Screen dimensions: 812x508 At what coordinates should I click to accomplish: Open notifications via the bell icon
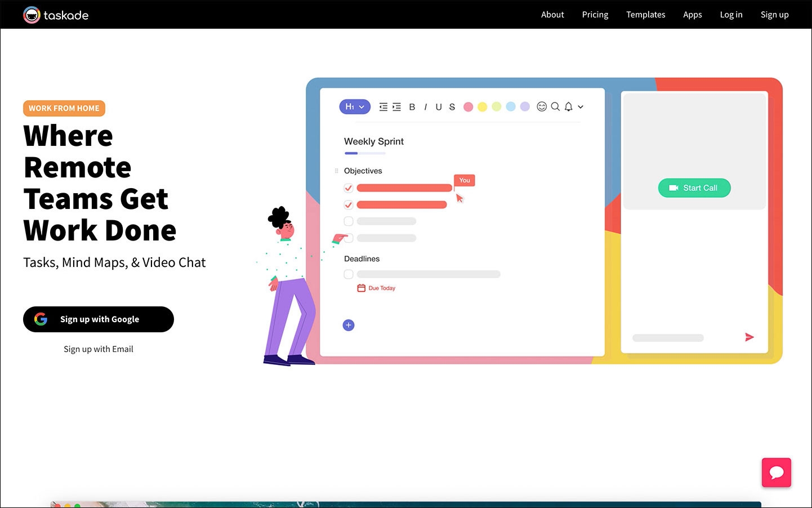coord(568,107)
